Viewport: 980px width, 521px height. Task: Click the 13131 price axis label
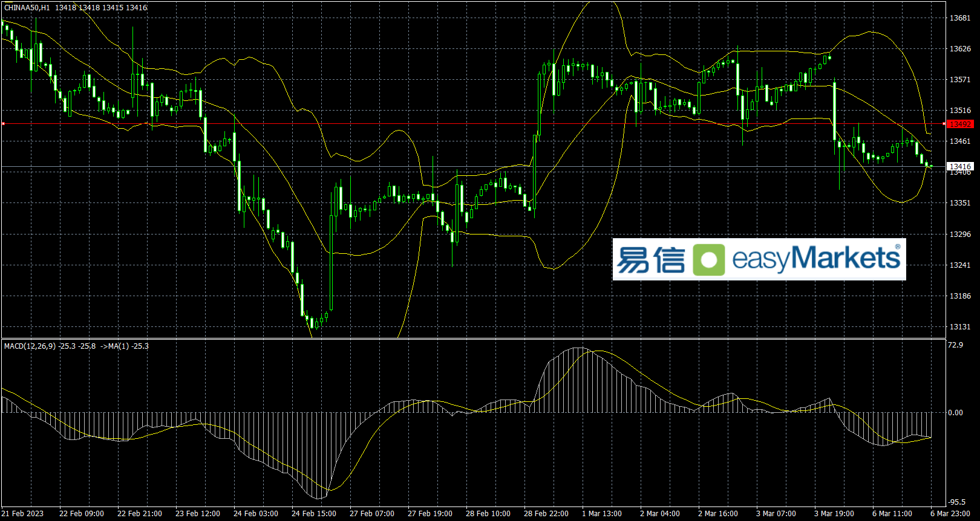tap(960, 327)
